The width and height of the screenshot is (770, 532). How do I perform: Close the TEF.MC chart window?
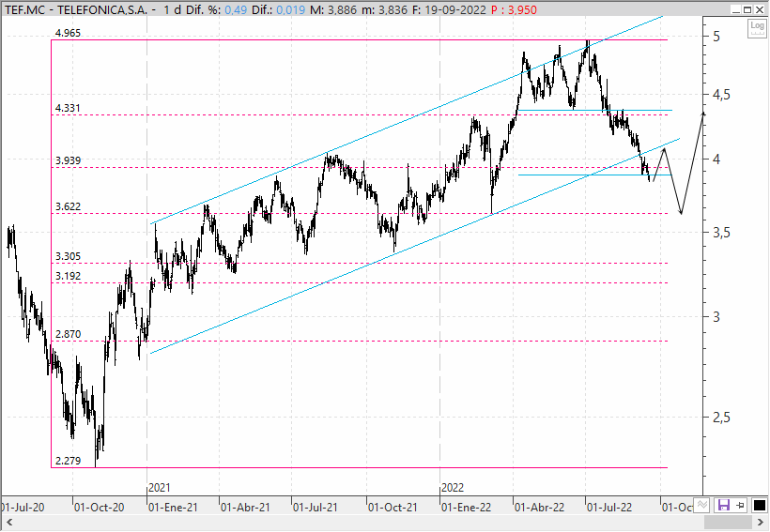(760, 9)
